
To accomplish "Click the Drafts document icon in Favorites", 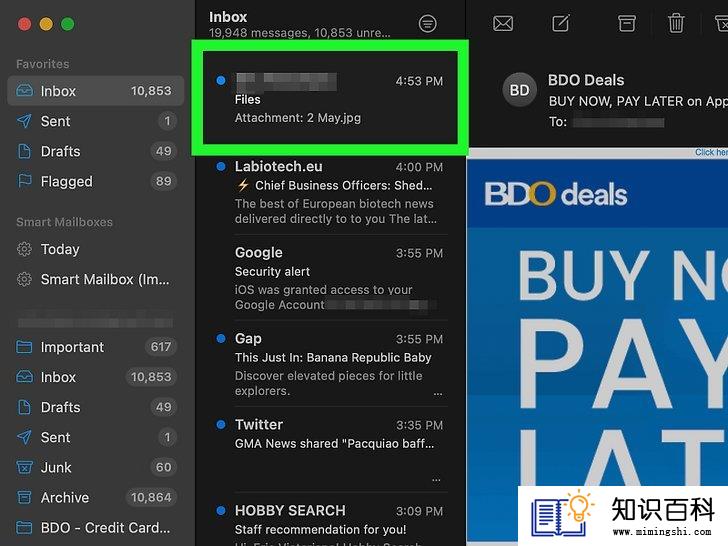I will 24,151.
